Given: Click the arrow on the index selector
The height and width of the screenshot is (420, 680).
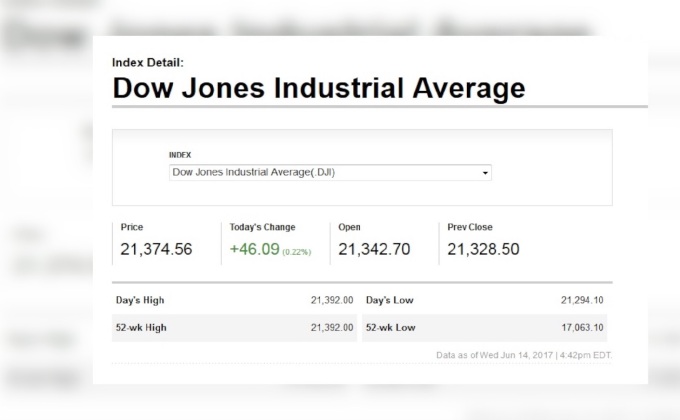Looking at the screenshot, I should click(x=486, y=173).
